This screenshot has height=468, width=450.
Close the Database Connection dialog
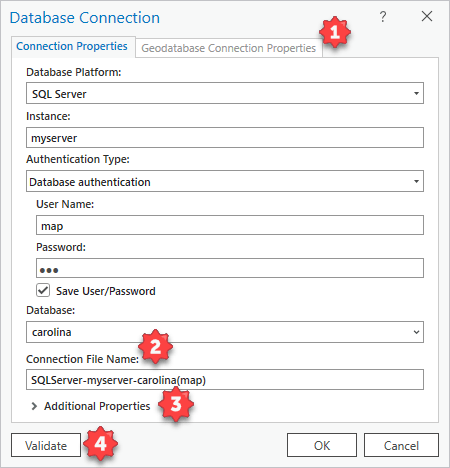427,16
